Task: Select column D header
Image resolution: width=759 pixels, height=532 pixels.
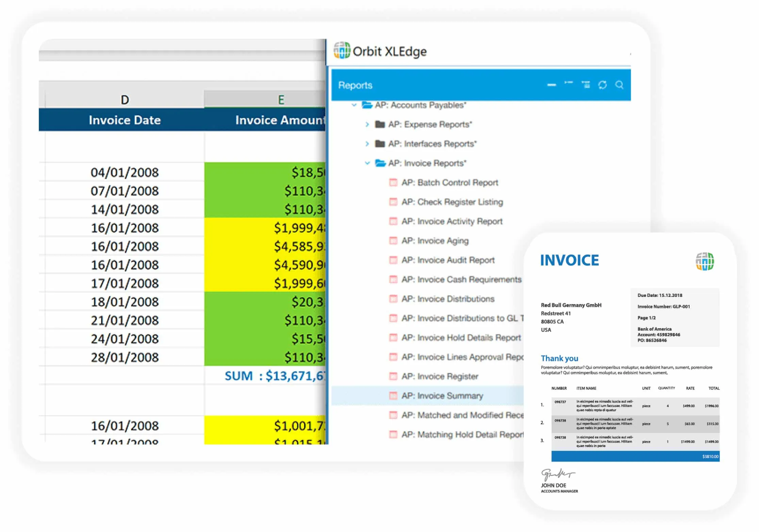Action: click(x=125, y=100)
